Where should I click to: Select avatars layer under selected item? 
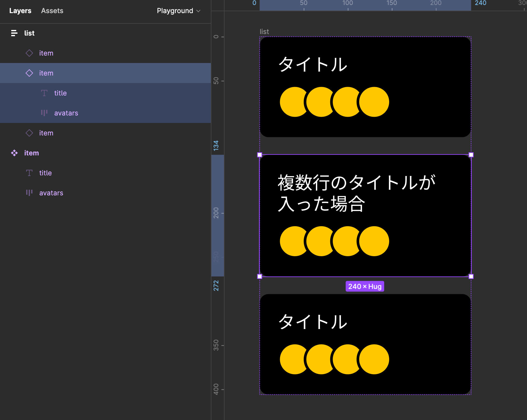(x=66, y=113)
